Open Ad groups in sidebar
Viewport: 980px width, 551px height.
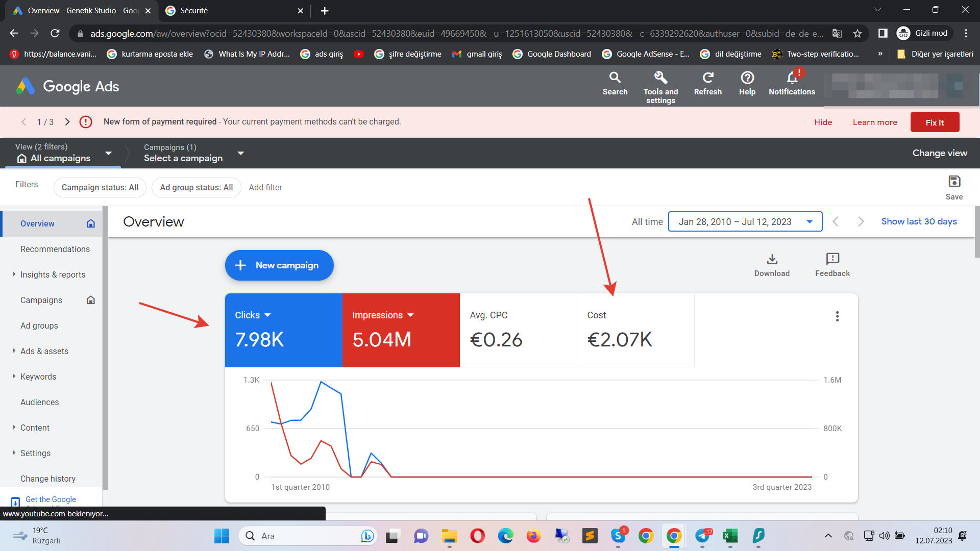click(x=39, y=325)
